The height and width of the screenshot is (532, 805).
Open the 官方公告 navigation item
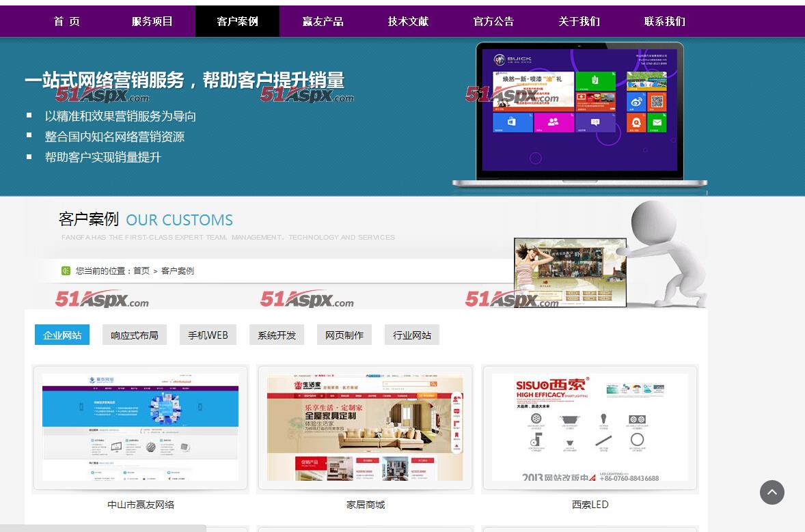click(x=493, y=22)
